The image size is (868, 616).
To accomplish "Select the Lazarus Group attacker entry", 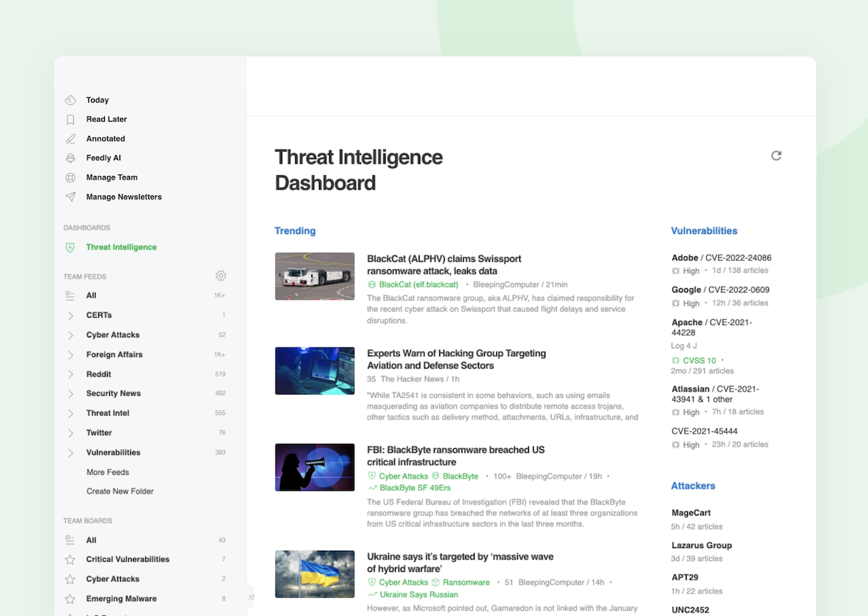I will click(x=702, y=545).
